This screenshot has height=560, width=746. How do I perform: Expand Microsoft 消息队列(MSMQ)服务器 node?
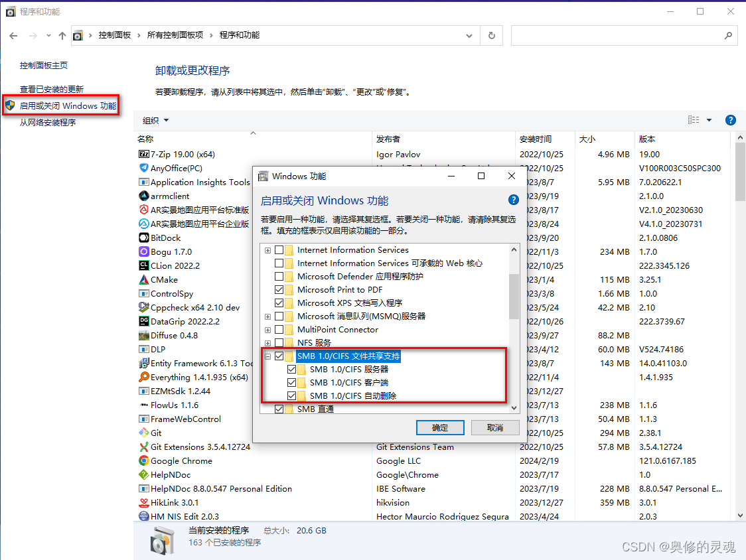(x=268, y=316)
